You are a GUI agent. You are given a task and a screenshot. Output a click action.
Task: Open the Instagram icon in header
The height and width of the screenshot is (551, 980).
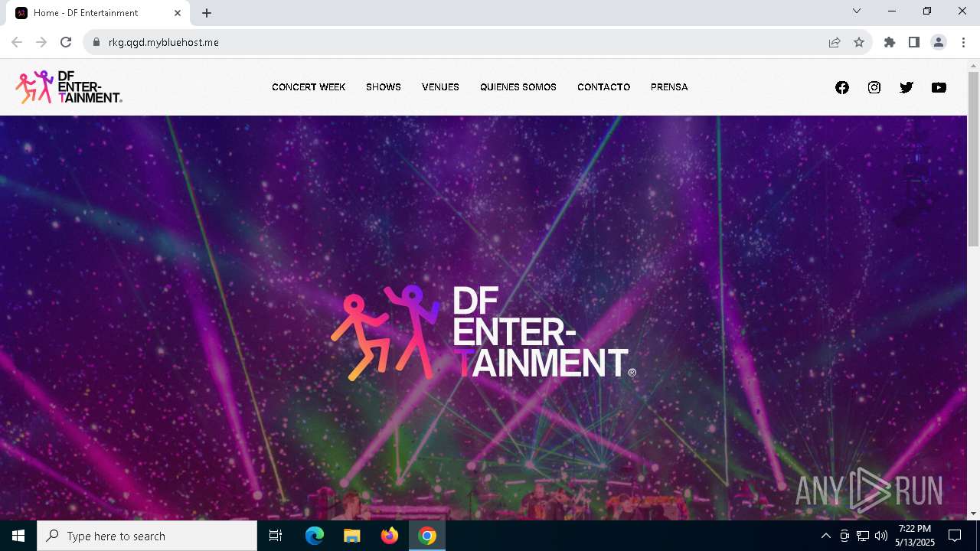pos(874,87)
